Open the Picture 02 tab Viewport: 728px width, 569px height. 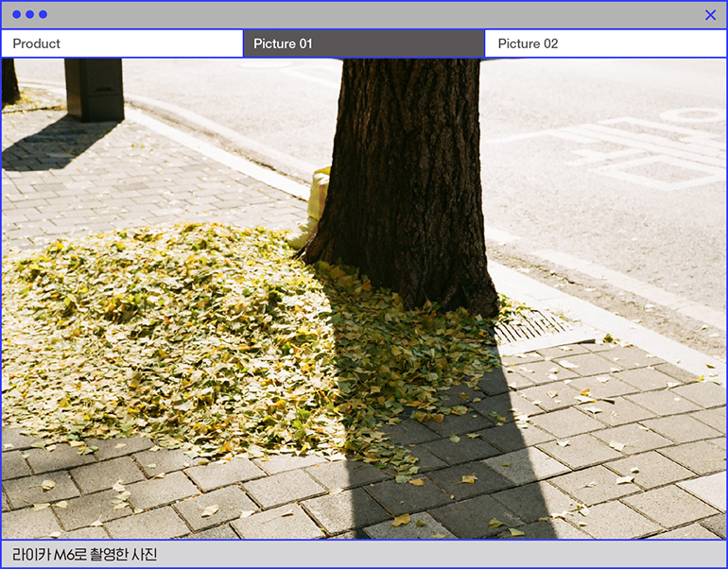[605, 43]
